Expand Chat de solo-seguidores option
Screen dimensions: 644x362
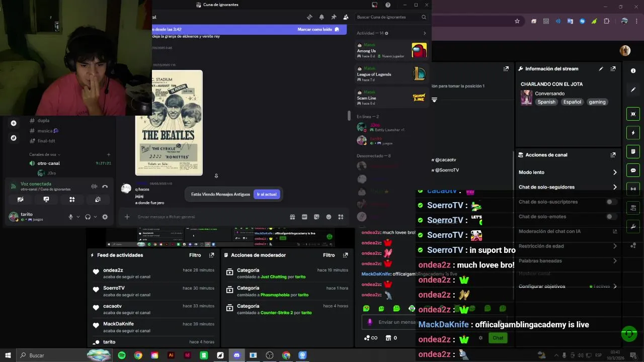point(568,187)
